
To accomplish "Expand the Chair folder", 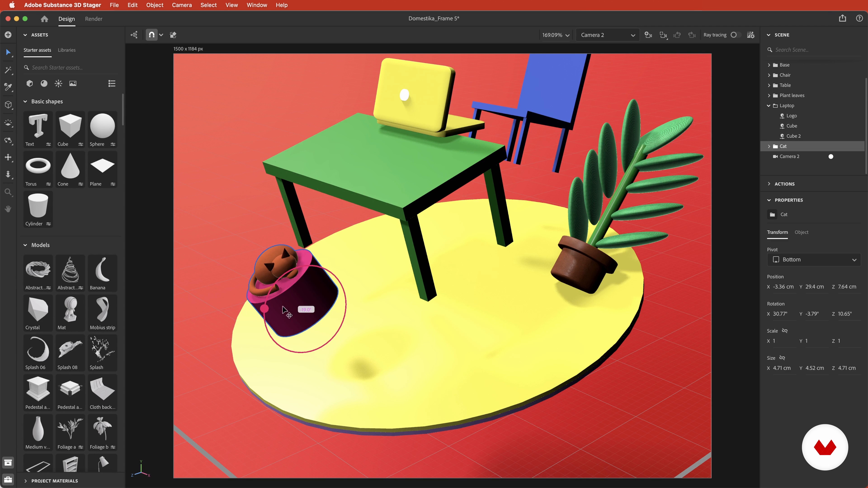I will [769, 75].
